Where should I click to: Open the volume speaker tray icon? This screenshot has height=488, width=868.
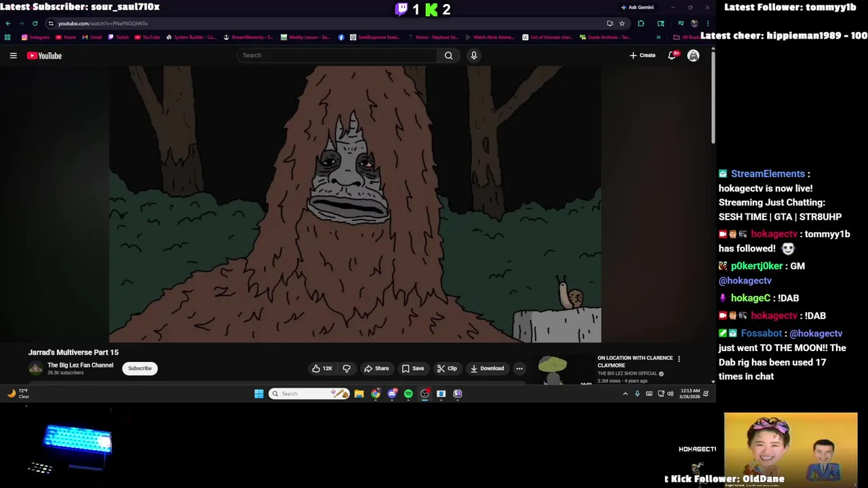point(670,394)
